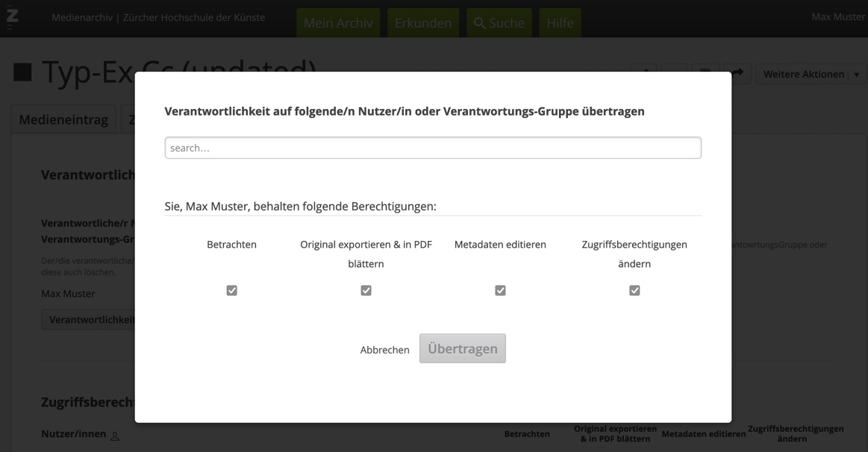Switch to the Medieneintrag tab
The height and width of the screenshot is (452, 868).
(63, 119)
